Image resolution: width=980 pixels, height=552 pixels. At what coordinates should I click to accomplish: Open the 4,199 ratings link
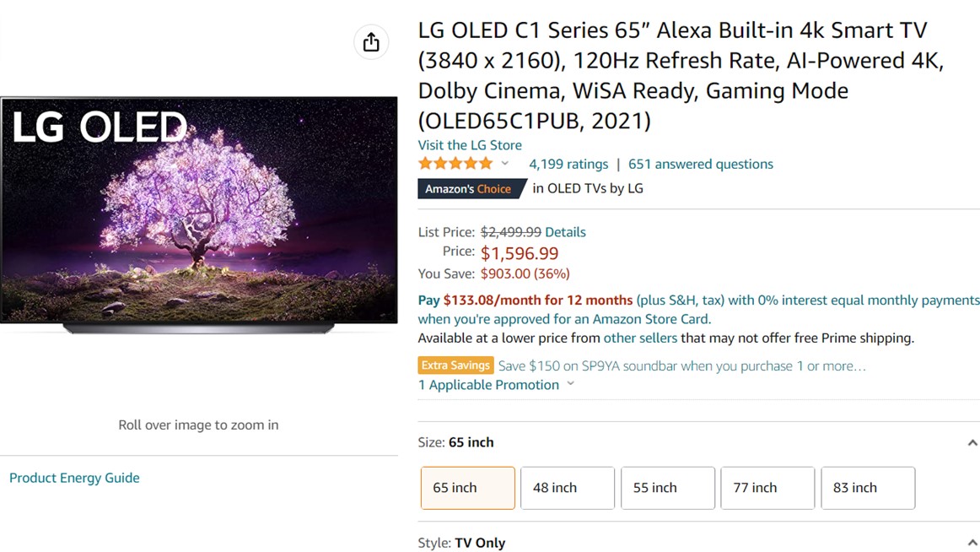(x=568, y=164)
